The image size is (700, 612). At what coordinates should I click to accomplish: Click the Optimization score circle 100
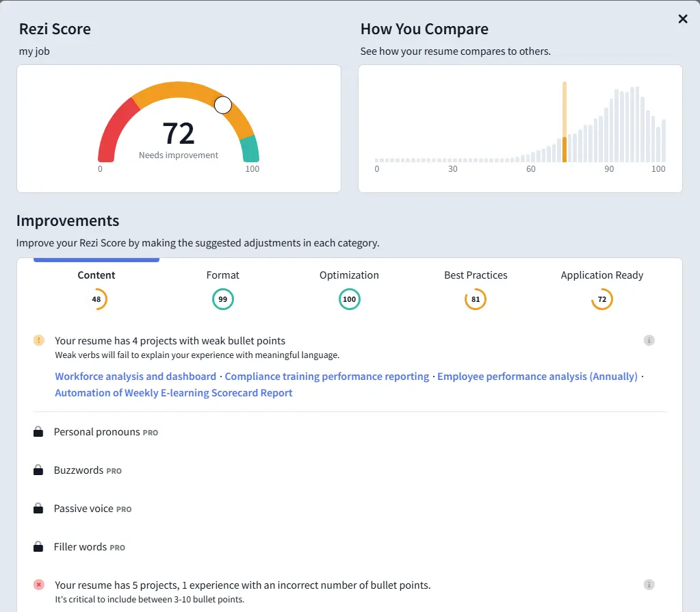coord(349,299)
